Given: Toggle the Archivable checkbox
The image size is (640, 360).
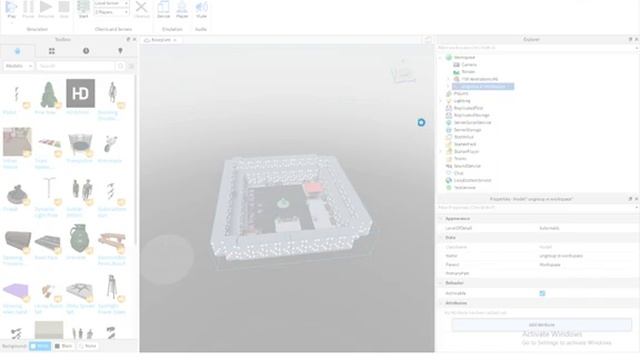Looking at the screenshot, I should click(542, 293).
